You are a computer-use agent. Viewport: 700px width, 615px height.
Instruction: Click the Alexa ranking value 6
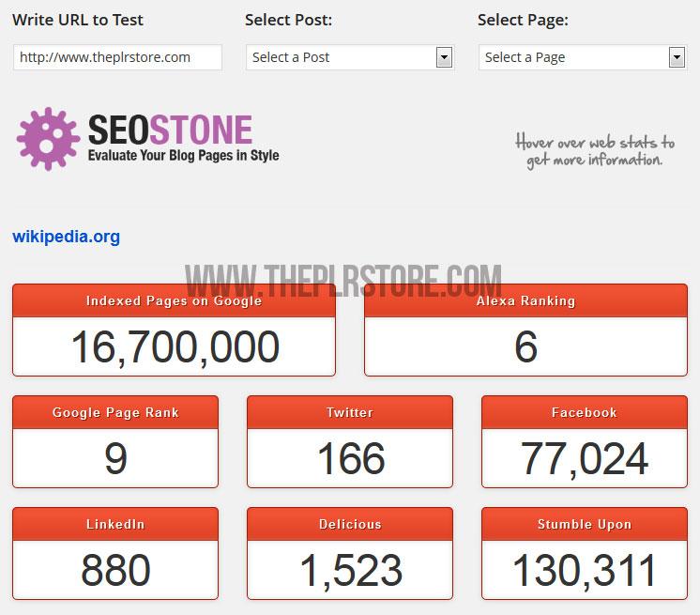coord(525,346)
